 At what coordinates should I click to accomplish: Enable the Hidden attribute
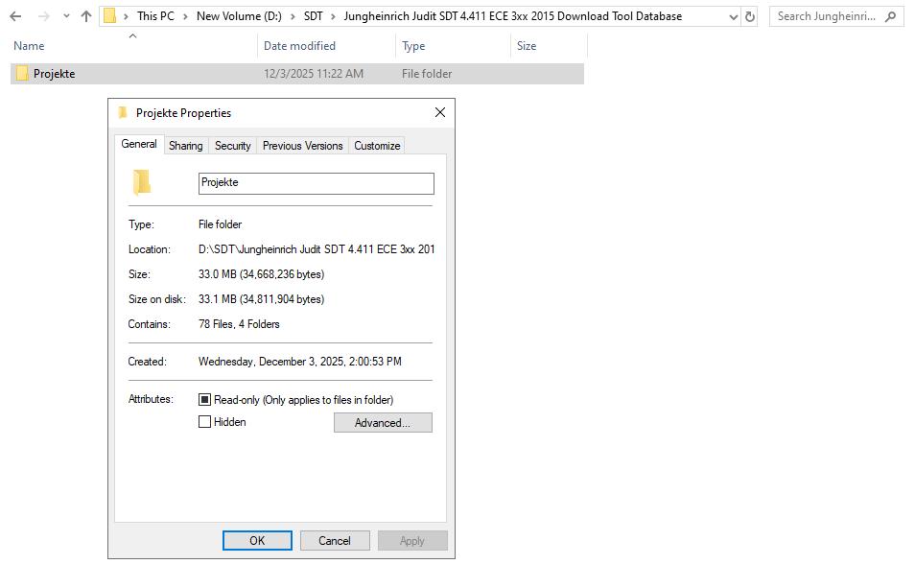[204, 422]
